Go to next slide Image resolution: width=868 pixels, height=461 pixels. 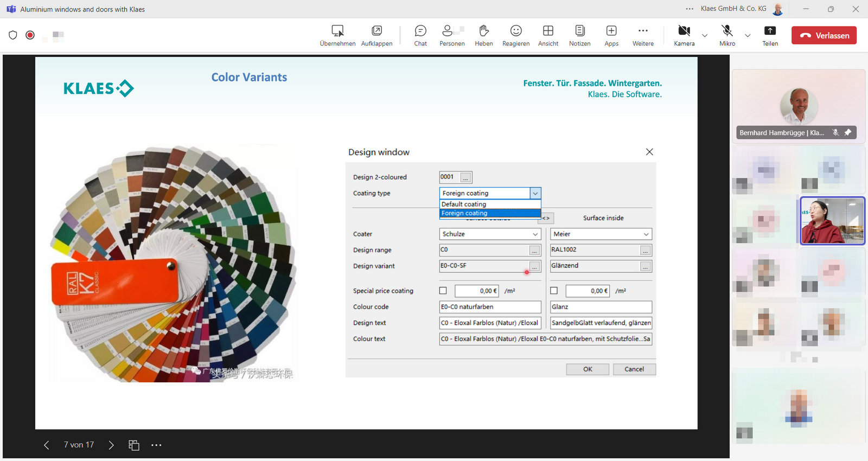[x=111, y=445]
